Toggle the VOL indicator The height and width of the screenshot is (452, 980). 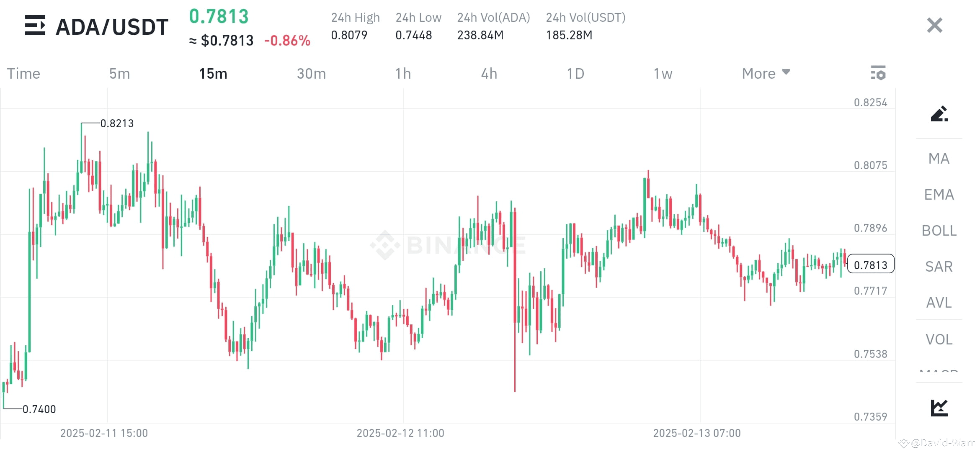(x=939, y=339)
